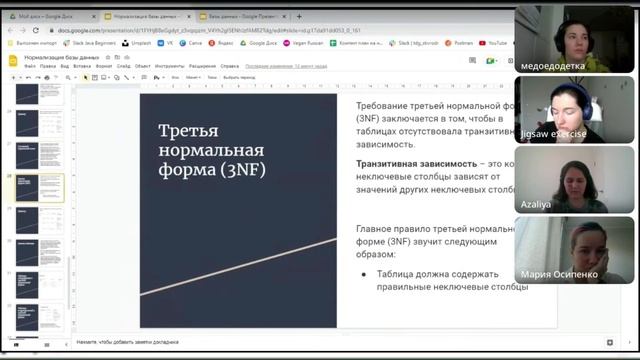
Task: Choose the select cursor tool
Action: [x=85, y=77]
